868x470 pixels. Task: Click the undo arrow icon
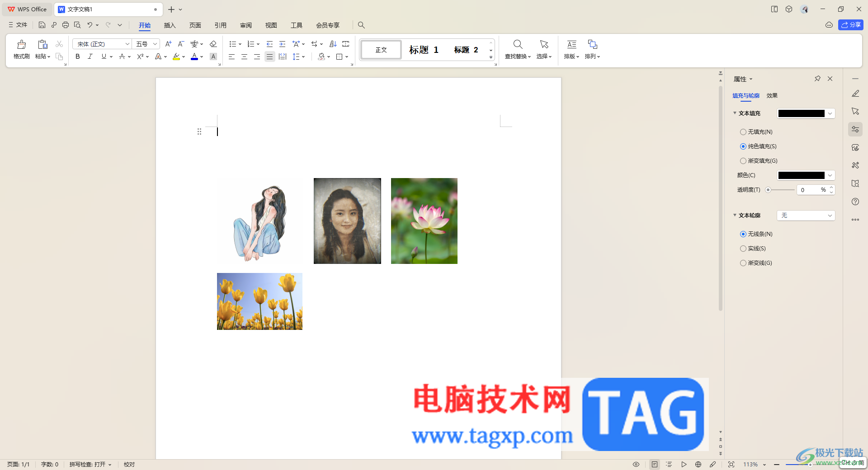[x=90, y=25]
